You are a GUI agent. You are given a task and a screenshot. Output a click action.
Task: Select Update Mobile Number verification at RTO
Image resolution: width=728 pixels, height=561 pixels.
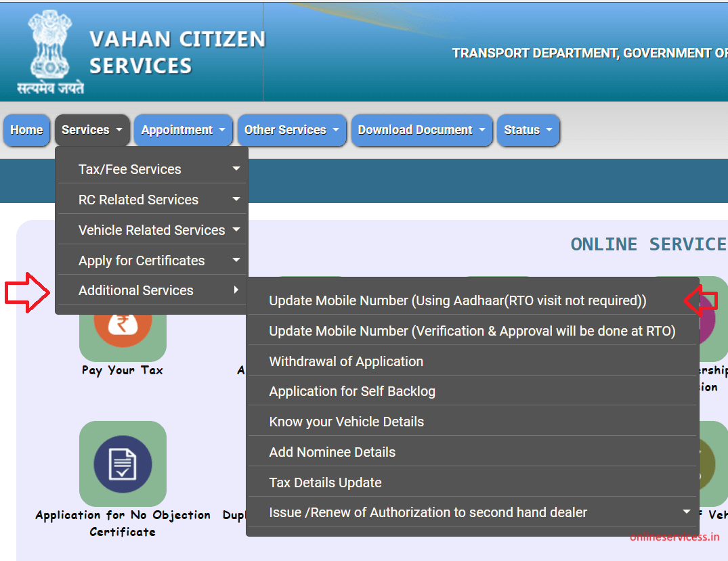[x=473, y=331]
